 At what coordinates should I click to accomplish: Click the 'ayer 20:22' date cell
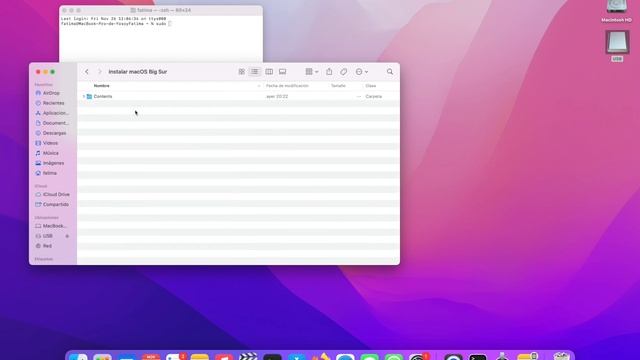tap(277, 97)
